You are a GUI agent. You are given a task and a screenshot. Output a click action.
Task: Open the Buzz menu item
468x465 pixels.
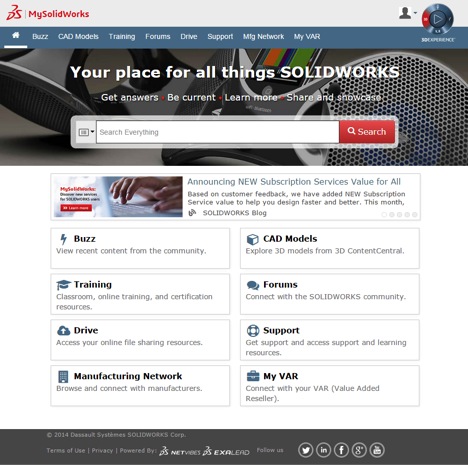tap(40, 36)
